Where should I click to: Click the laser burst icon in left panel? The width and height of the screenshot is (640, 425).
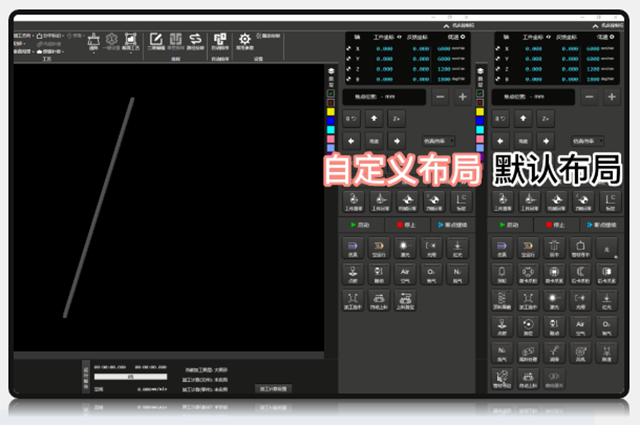(x=405, y=245)
